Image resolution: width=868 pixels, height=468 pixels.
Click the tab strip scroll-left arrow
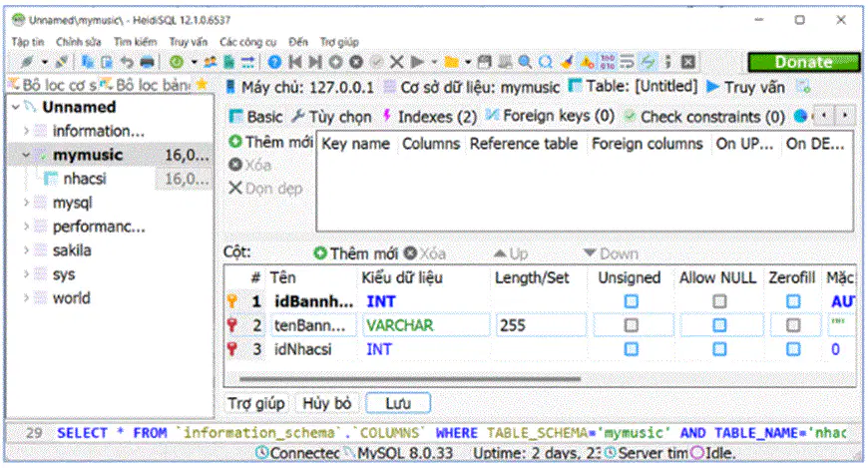(824, 116)
